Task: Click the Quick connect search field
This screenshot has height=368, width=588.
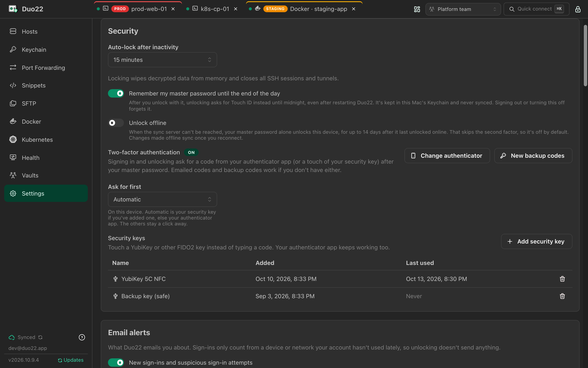Action: pyautogui.click(x=536, y=9)
